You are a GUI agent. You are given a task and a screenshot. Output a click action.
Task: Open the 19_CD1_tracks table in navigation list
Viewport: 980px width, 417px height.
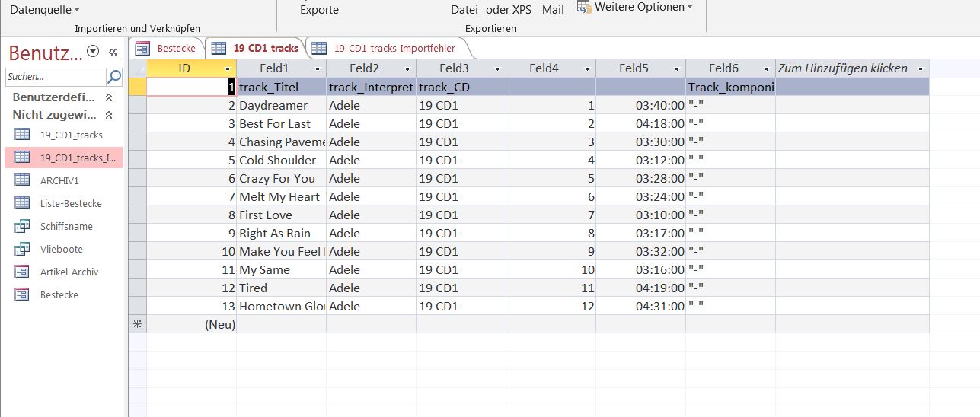point(71,135)
